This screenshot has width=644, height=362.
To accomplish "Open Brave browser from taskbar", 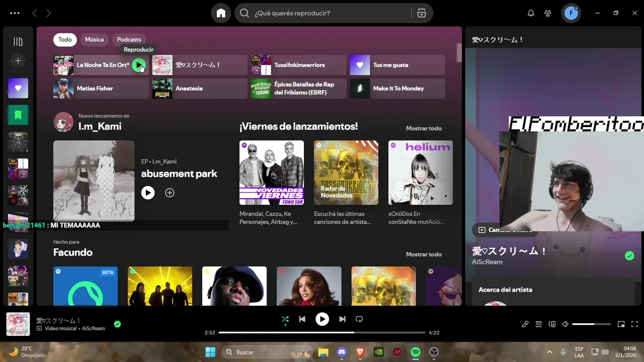I will tap(360, 352).
